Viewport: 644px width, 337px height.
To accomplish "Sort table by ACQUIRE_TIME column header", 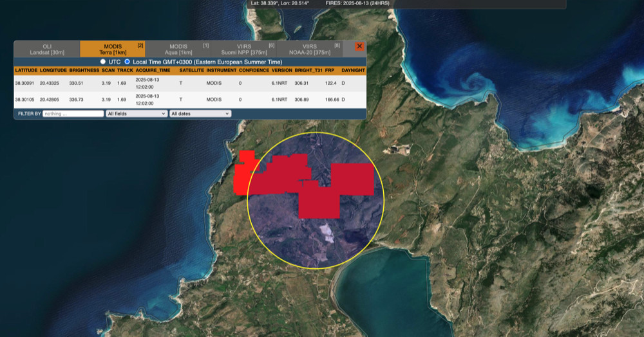I will [x=153, y=69].
